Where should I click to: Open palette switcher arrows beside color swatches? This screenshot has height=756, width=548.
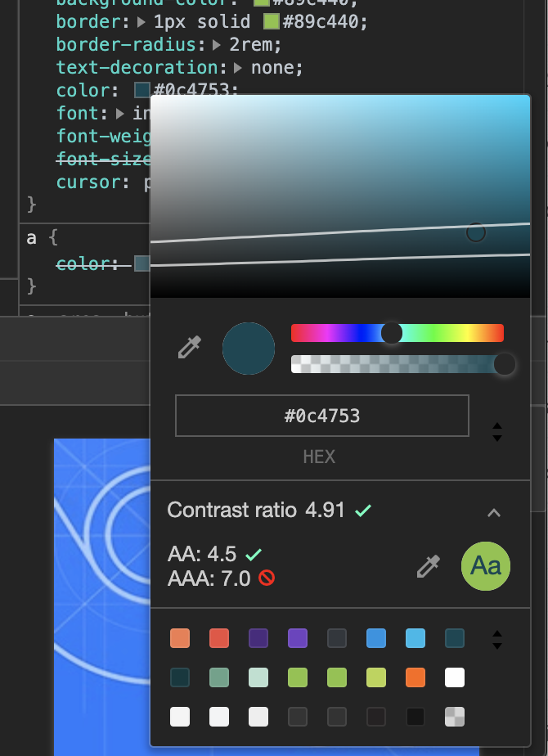496,639
